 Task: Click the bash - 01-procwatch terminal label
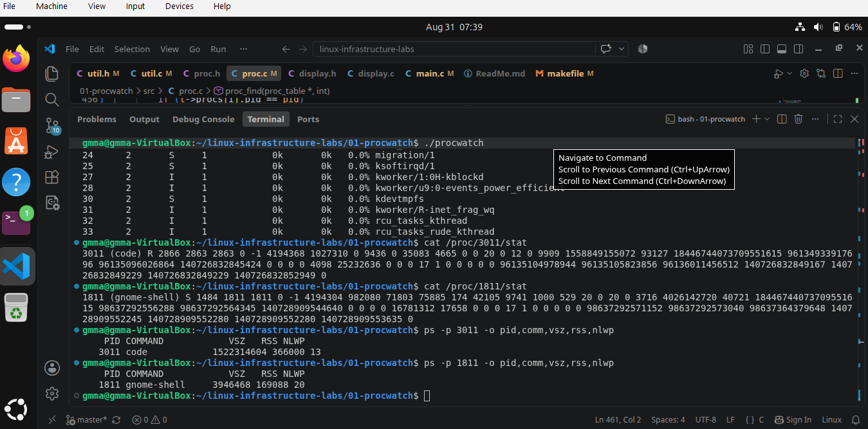[x=705, y=119]
